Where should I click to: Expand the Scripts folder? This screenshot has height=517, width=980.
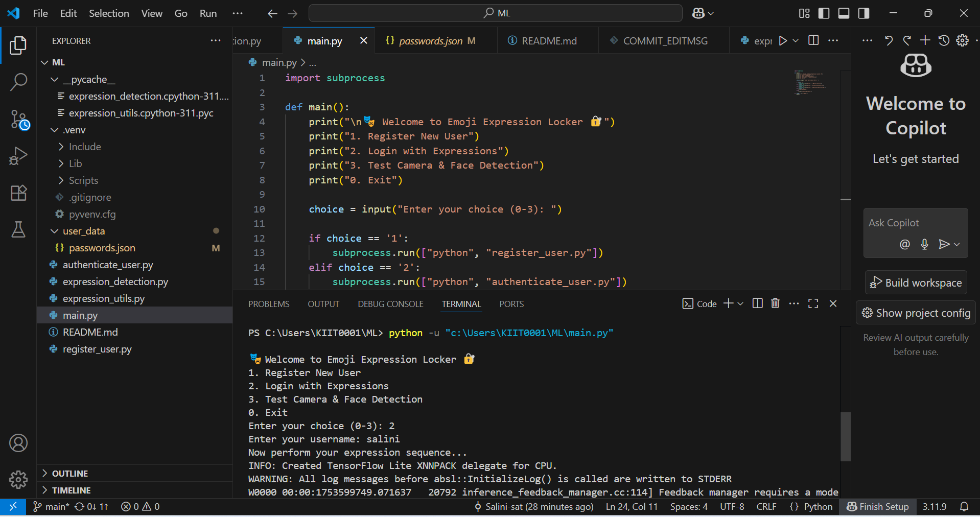pyautogui.click(x=83, y=180)
